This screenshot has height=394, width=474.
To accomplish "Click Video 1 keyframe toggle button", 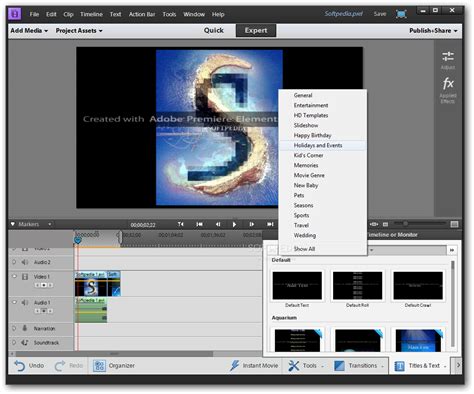I will click(44, 285).
